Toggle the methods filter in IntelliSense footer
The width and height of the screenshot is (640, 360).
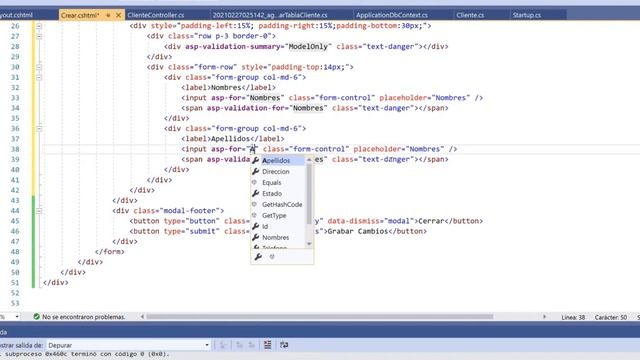click(x=272, y=257)
